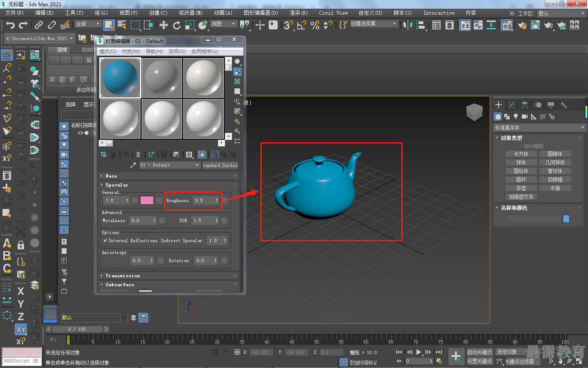Click the Standard Surface material type button
588x368 pixels.
tap(220, 165)
